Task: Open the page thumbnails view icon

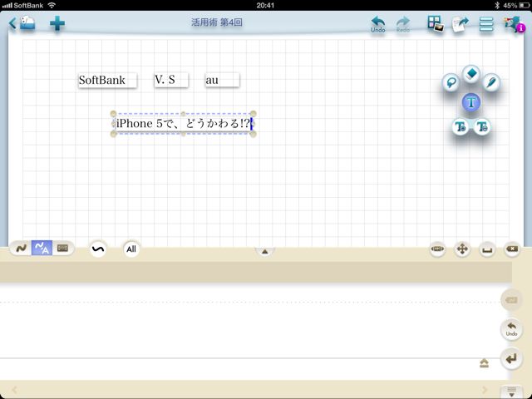Action: [x=436, y=24]
